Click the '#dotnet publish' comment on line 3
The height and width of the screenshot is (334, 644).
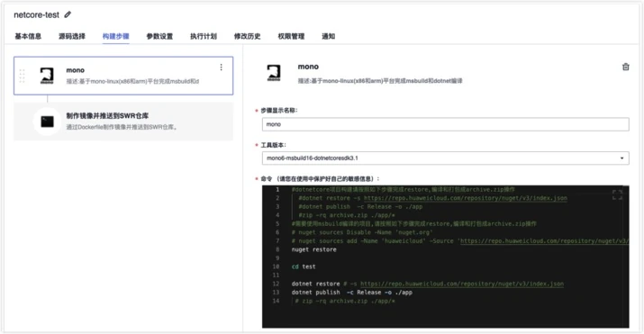click(360, 207)
